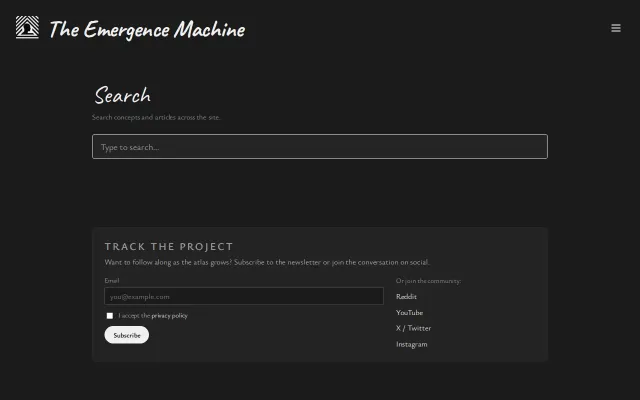
Task: Open the privacy policy link
Action: click(169, 316)
